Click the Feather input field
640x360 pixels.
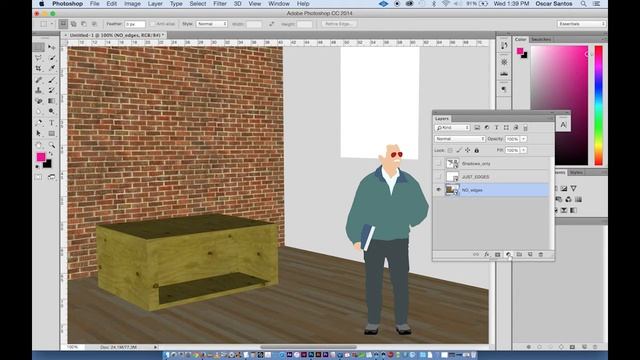(135, 24)
